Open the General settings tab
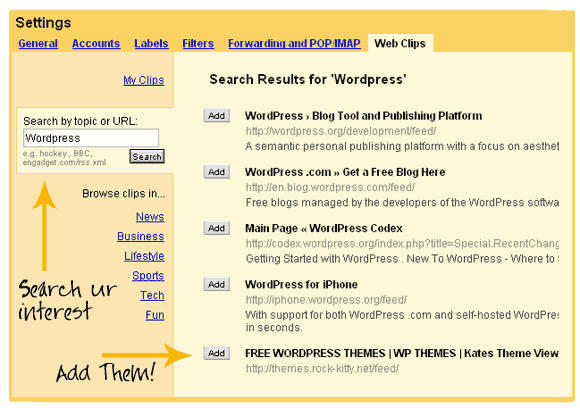 [x=38, y=44]
